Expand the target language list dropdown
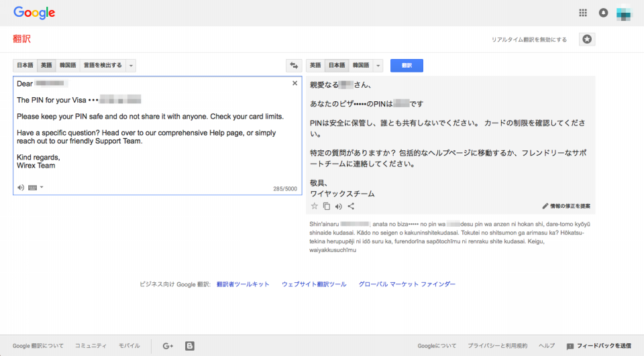Screen dimensions: 644x356 click(378, 65)
